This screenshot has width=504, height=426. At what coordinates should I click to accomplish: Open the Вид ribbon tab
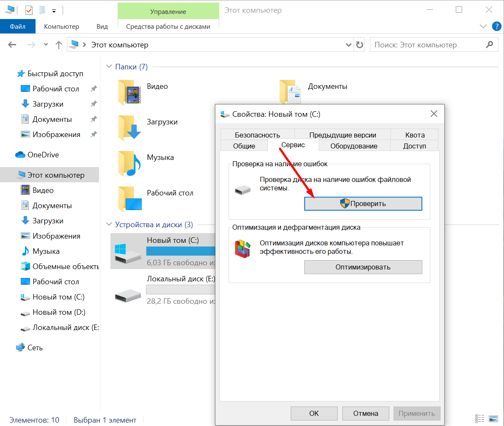click(102, 27)
